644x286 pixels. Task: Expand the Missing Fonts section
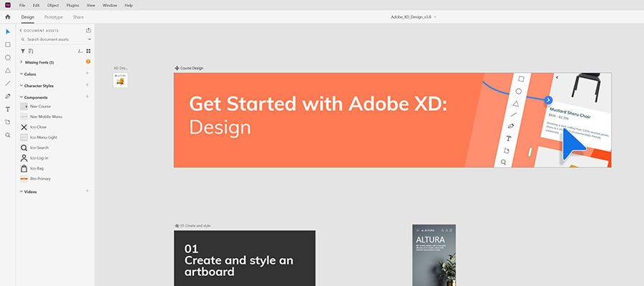(x=21, y=62)
